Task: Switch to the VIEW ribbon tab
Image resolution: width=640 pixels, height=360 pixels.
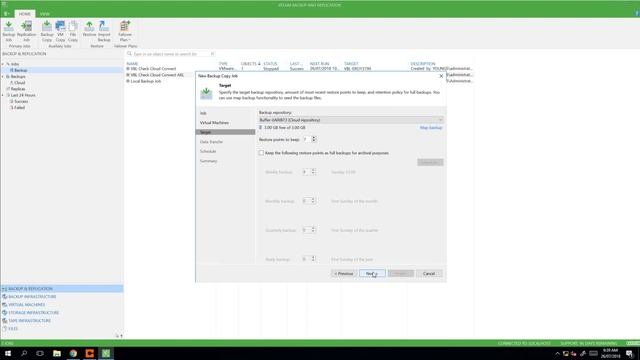Action: [44, 14]
